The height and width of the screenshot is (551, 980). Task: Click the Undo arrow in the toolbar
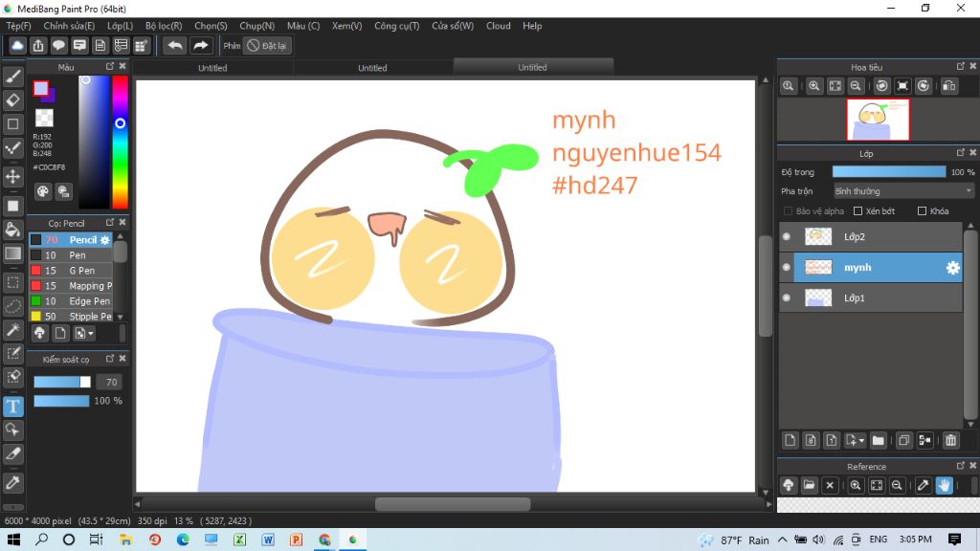(x=174, y=45)
